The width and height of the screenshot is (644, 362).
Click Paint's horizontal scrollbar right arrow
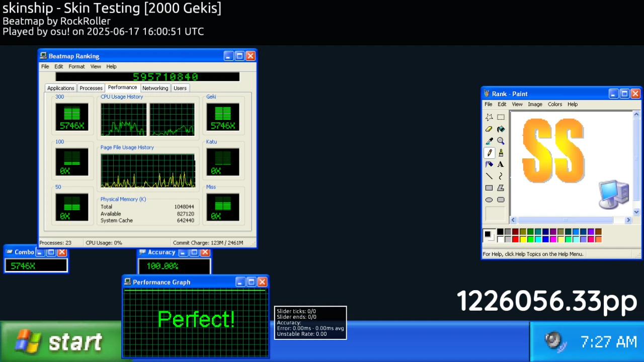[628, 220]
